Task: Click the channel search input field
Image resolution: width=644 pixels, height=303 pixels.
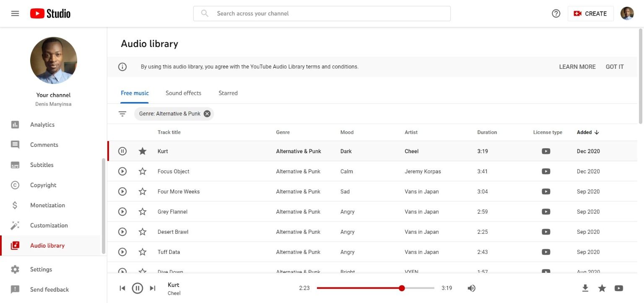Action: [x=322, y=13]
